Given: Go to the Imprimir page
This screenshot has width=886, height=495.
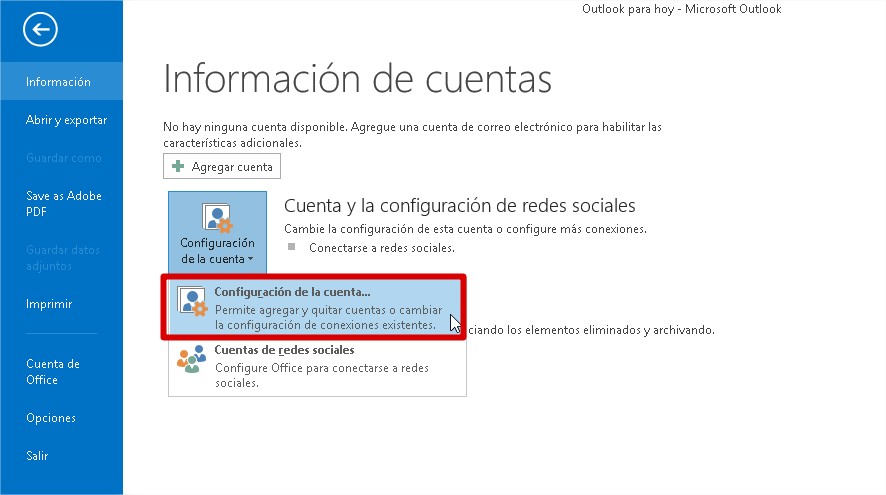Looking at the screenshot, I should tap(49, 304).
